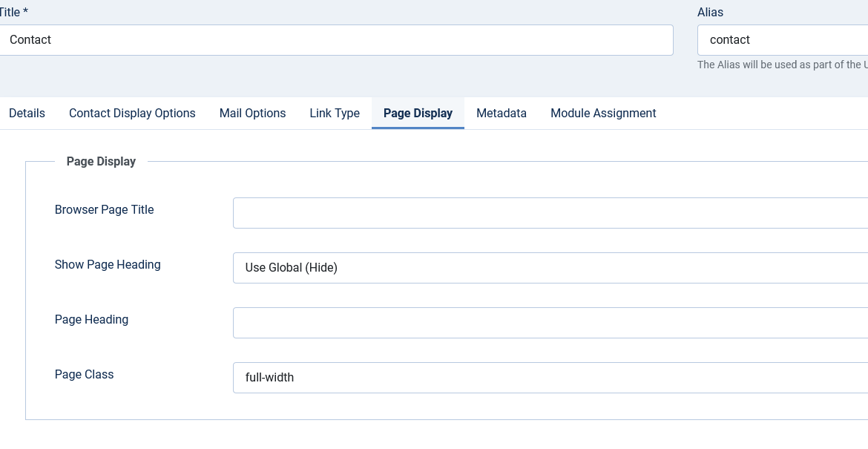This screenshot has height=449, width=868.
Task: Click the Browser Page Title label
Action: click(105, 210)
